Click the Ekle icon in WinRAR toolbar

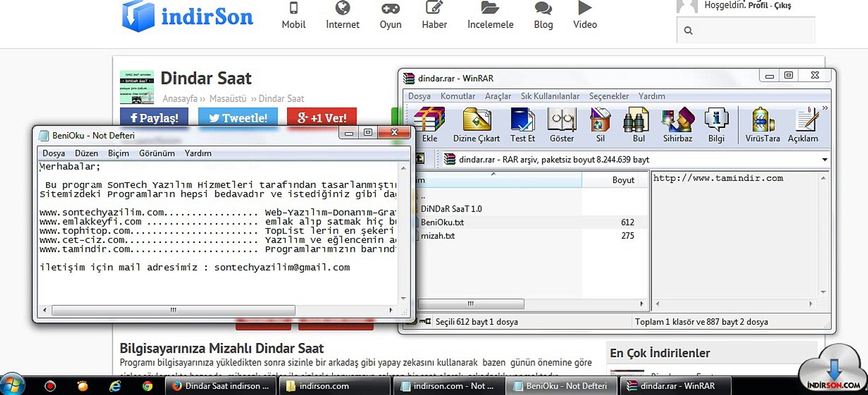430,126
